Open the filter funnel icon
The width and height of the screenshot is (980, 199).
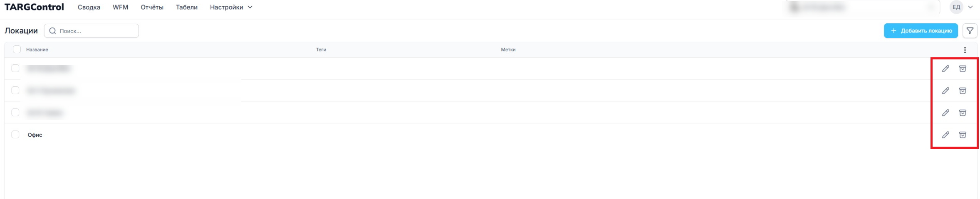[x=970, y=31]
